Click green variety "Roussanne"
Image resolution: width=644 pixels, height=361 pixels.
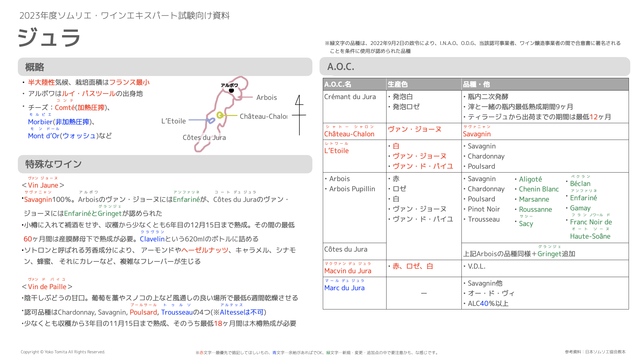tap(535, 209)
